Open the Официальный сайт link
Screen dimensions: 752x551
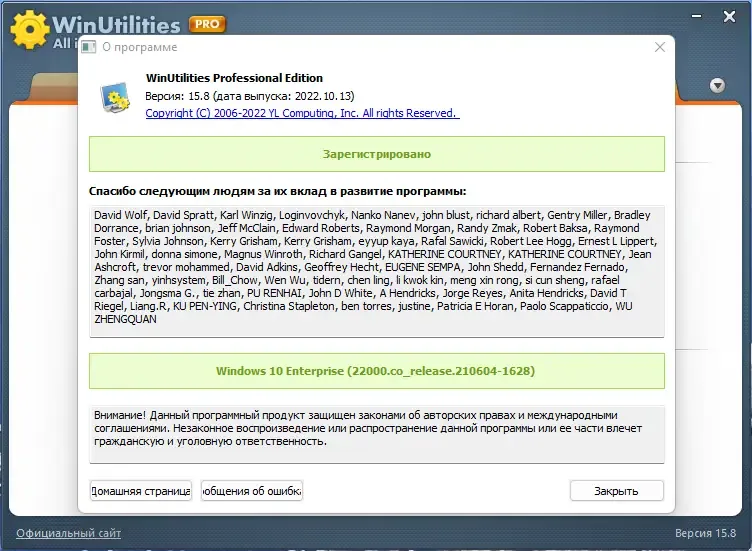(x=69, y=533)
